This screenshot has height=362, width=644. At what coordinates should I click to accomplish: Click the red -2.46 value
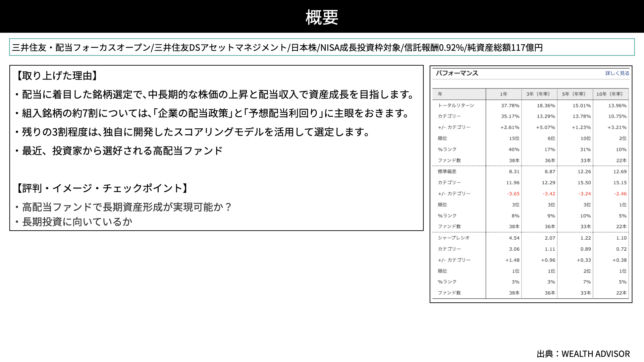(620, 194)
